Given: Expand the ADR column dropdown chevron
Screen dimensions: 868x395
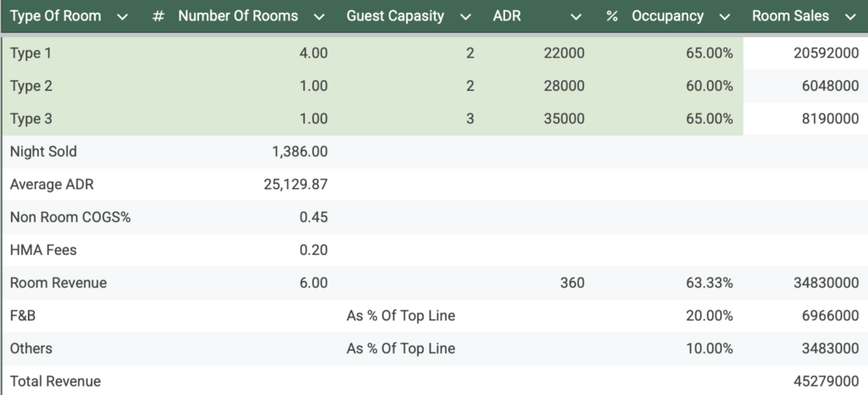Looking at the screenshot, I should click(576, 17).
